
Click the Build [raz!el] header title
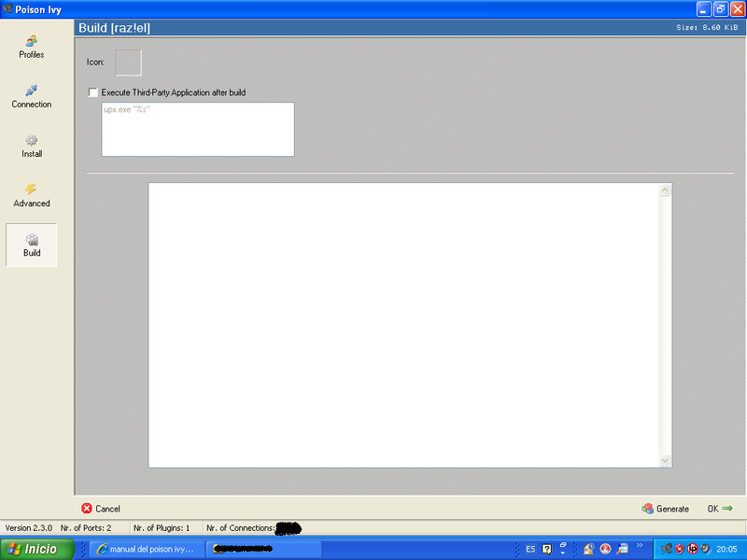tap(114, 28)
